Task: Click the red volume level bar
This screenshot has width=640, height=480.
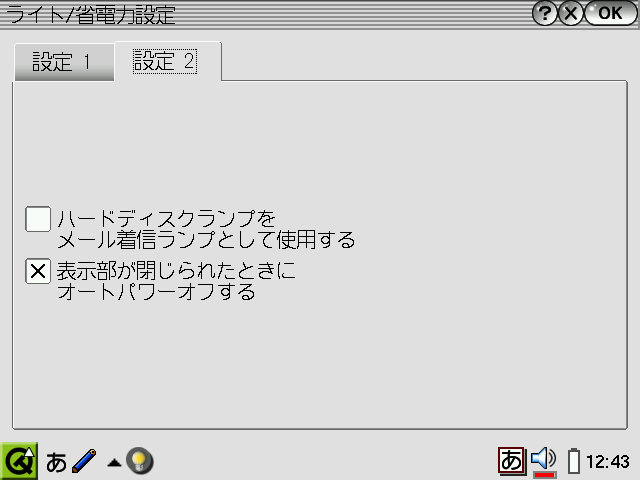Action: click(544, 475)
